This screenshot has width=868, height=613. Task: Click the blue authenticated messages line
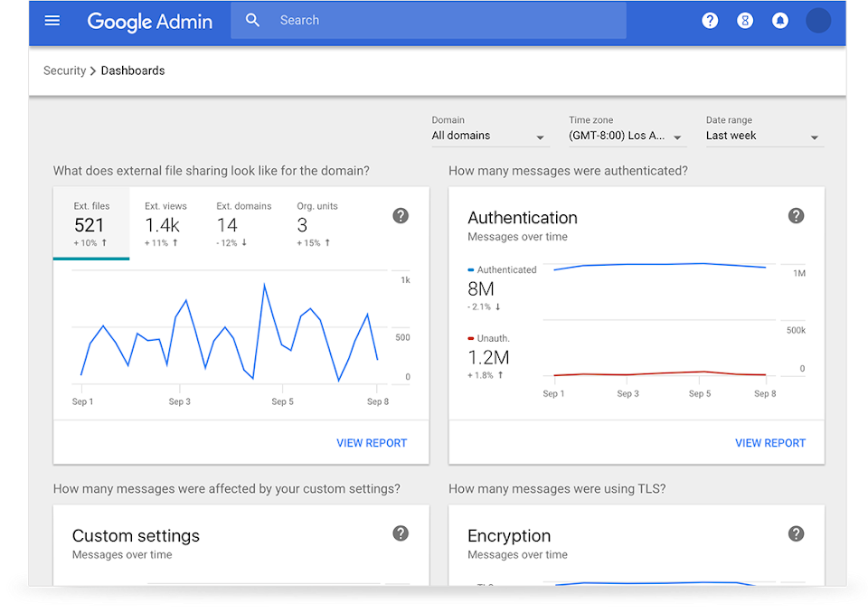point(660,265)
